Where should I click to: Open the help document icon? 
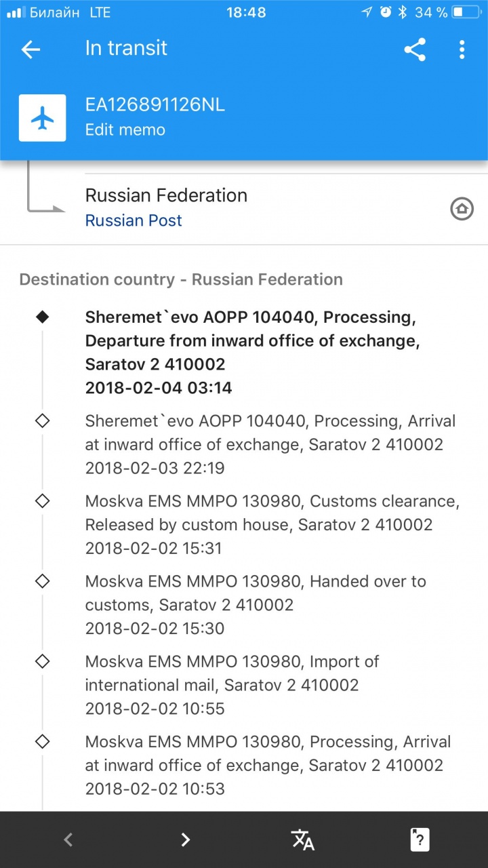click(x=420, y=840)
